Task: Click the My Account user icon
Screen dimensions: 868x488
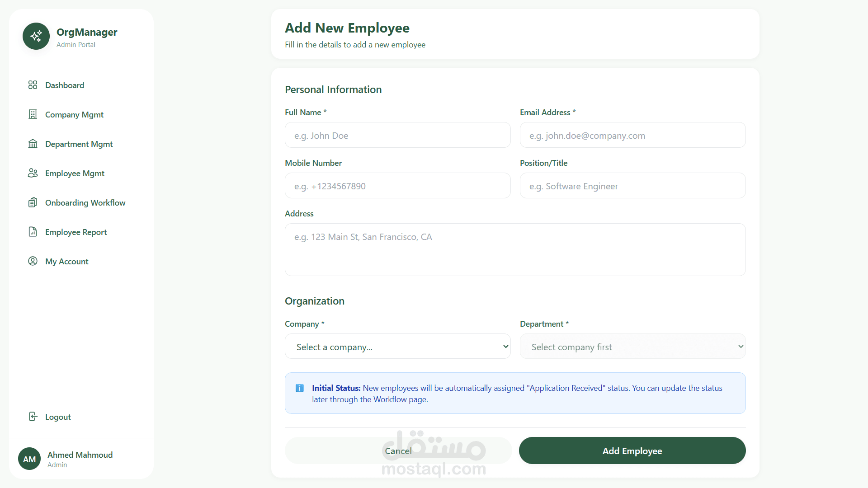Action: pos(33,261)
